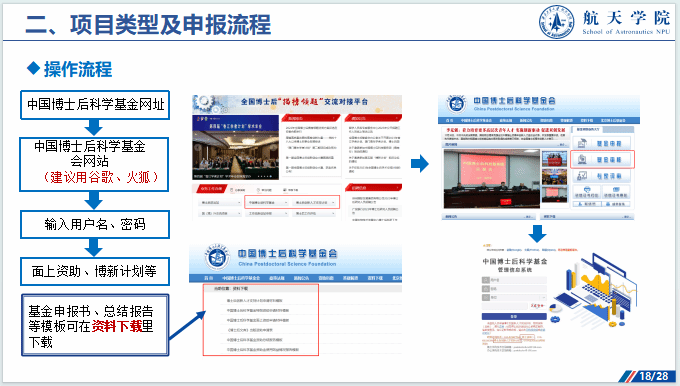Select the 面上资助、博新计划等 flowchart box
680x386 pixels.
point(95,272)
